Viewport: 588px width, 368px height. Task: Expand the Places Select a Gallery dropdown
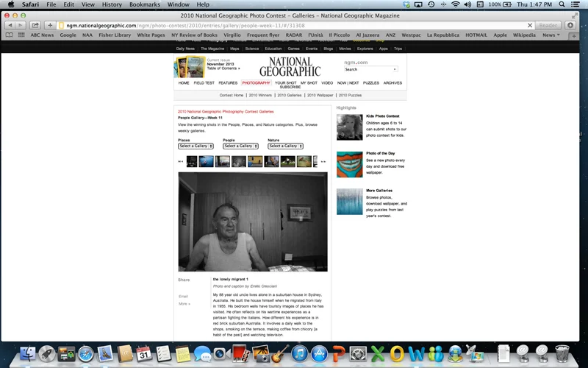[196, 146]
